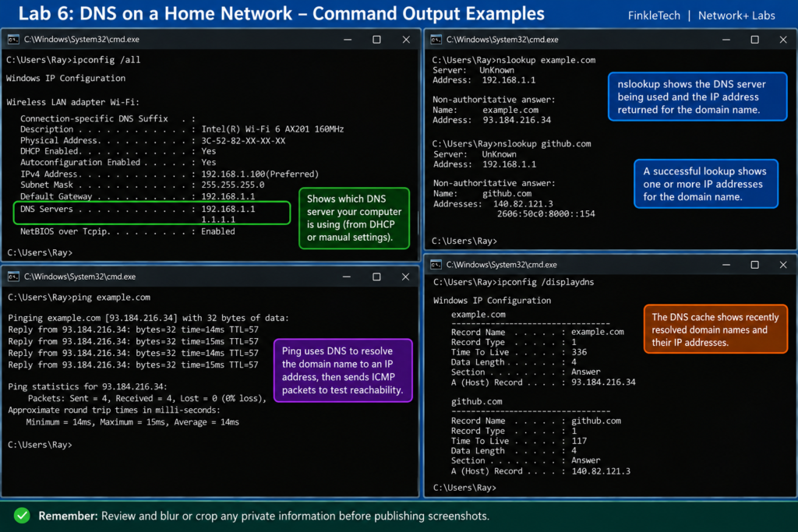Click the NetBIOS over Tcpip Enabled line

click(127, 231)
